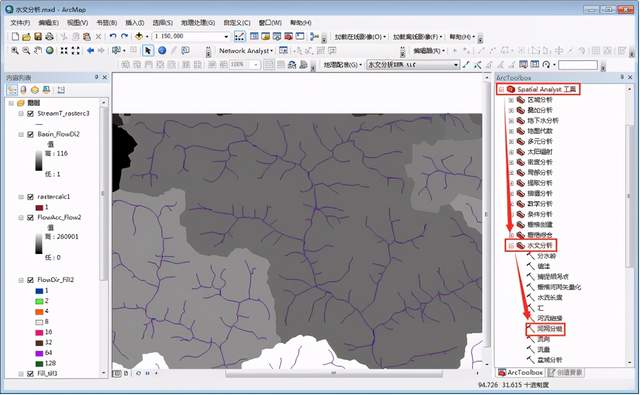
Task: Open the 视图(V) menu
Action: click(x=77, y=22)
